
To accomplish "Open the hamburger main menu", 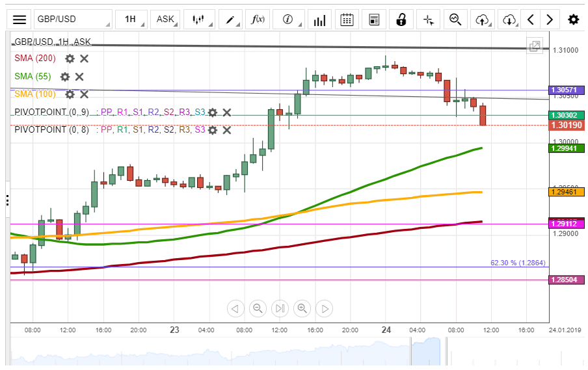I will [x=20, y=20].
